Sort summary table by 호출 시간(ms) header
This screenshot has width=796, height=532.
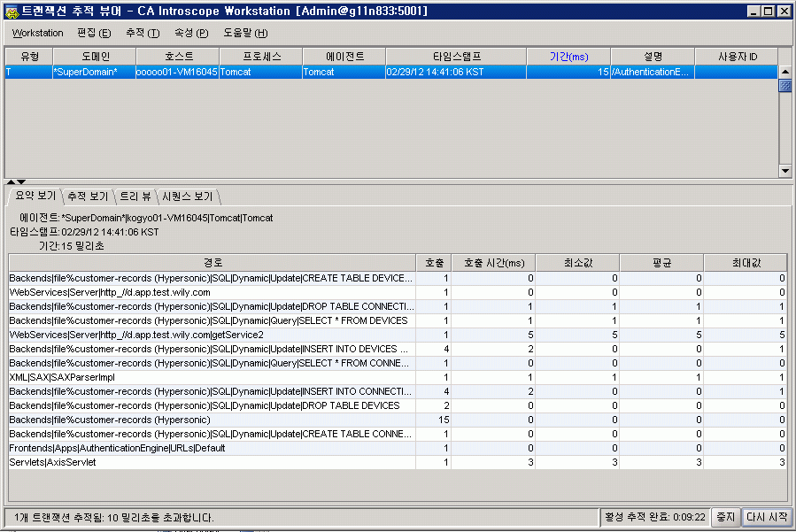point(493,263)
